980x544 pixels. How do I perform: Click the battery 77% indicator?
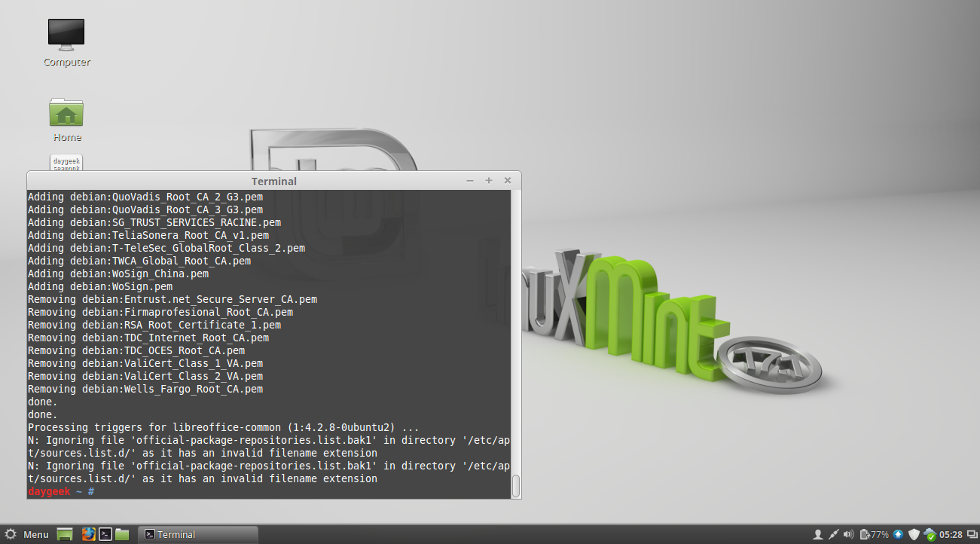(x=874, y=534)
